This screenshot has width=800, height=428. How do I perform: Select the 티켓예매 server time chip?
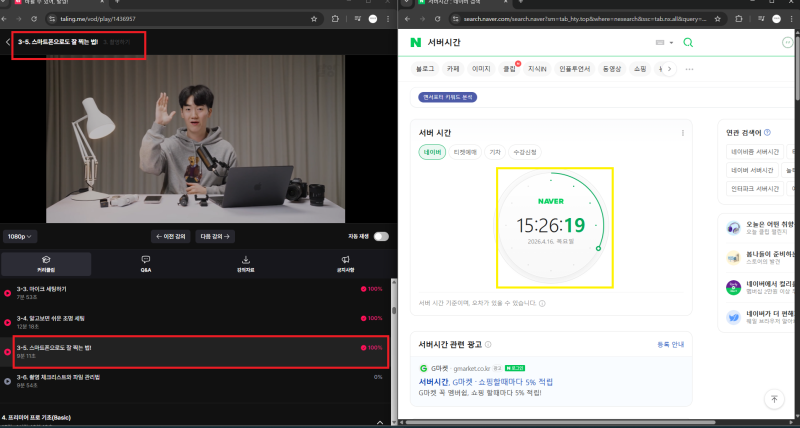tap(465, 152)
